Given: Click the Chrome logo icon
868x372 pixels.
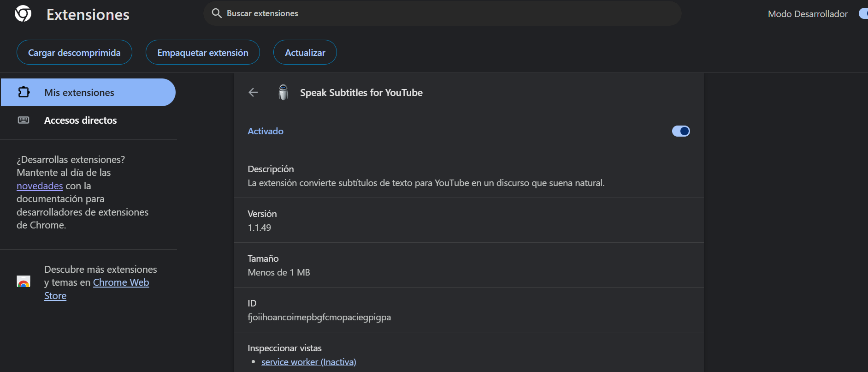Looking at the screenshot, I should (23, 14).
